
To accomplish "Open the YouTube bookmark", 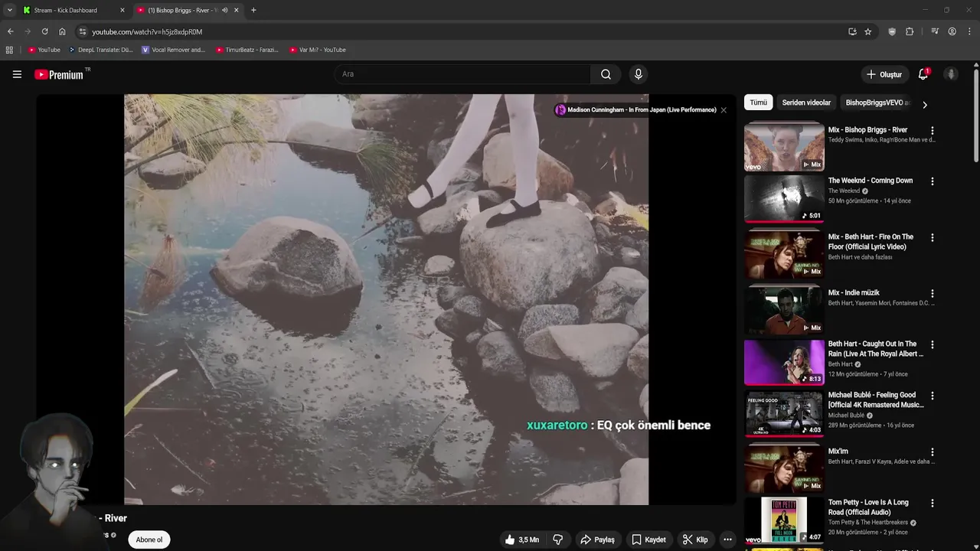I will pos(44,50).
